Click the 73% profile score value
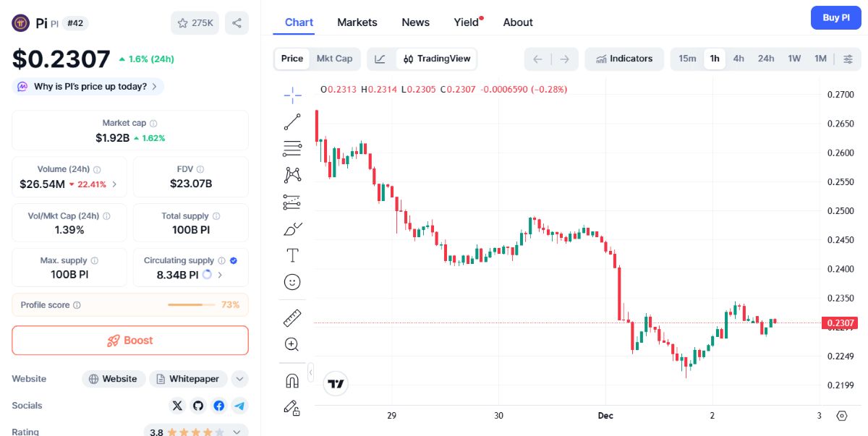The image size is (868, 436). [x=230, y=305]
